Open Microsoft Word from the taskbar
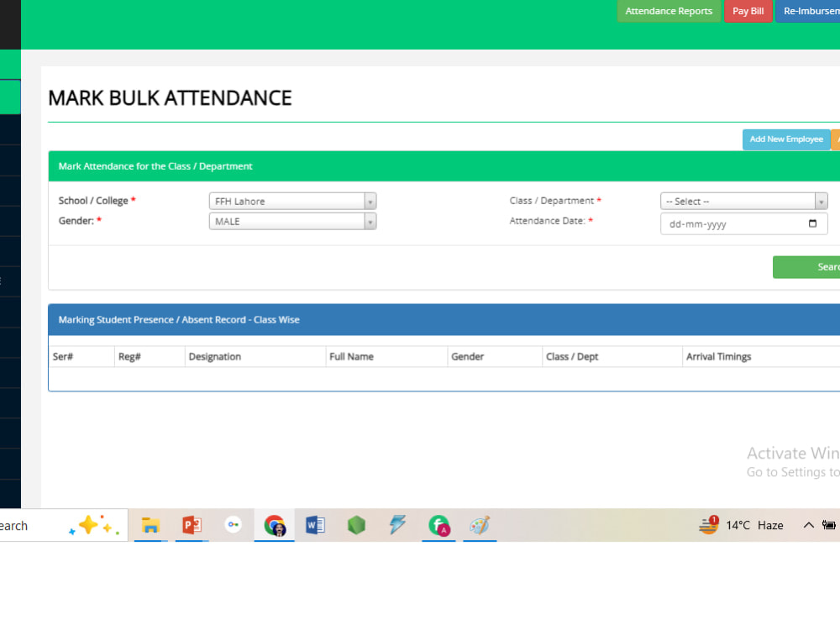Viewport: 840px width, 630px height. pos(315,525)
